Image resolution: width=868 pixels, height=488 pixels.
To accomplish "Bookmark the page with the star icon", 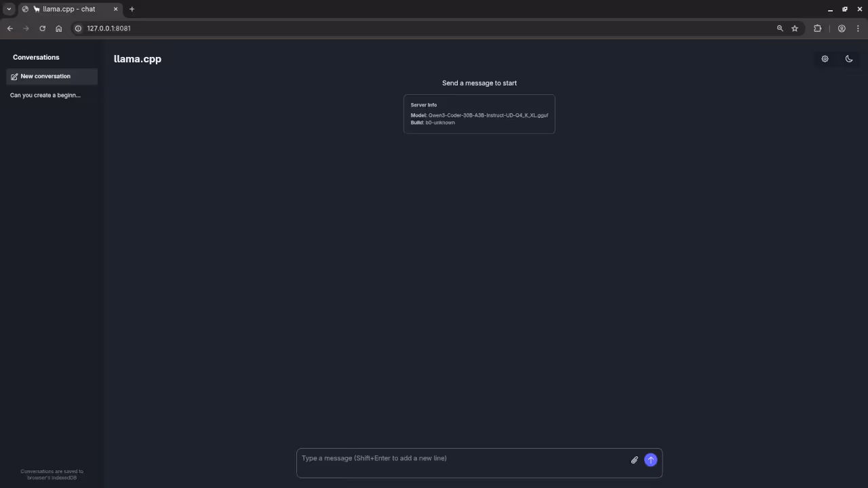I will (x=794, y=28).
